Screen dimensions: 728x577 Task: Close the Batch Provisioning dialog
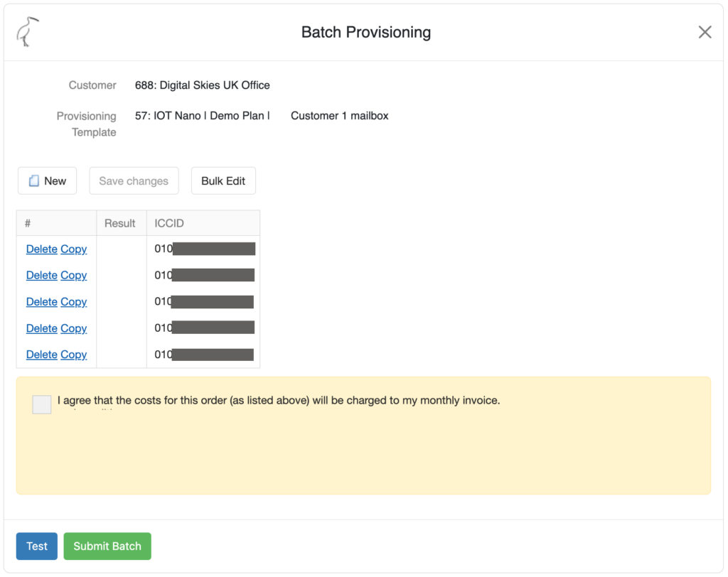pyautogui.click(x=705, y=32)
